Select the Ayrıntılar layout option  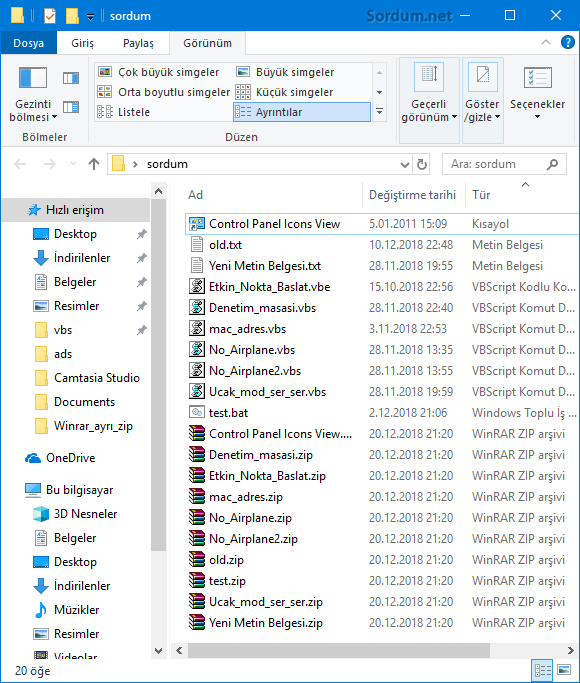coord(302,112)
